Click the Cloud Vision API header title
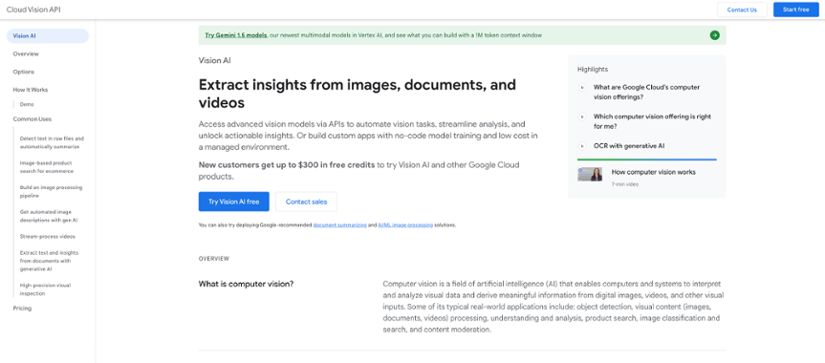The width and height of the screenshot is (825, 363). click(33, 9)
